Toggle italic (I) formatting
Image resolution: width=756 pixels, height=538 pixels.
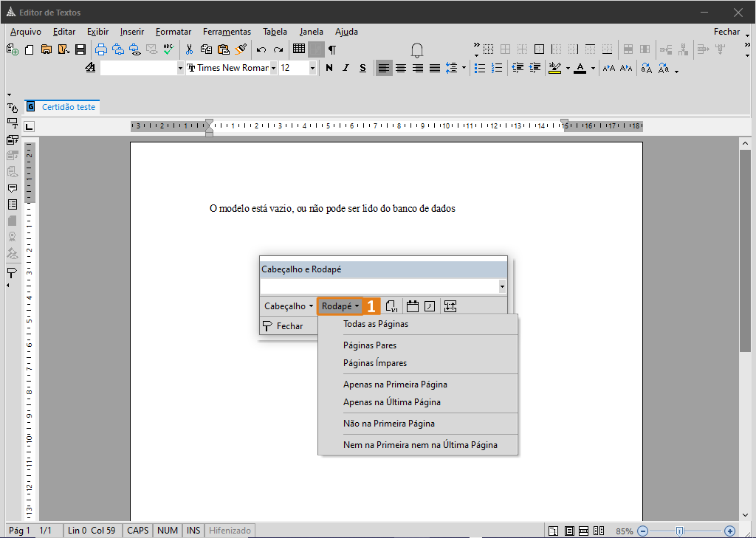(x=346, y=68)
